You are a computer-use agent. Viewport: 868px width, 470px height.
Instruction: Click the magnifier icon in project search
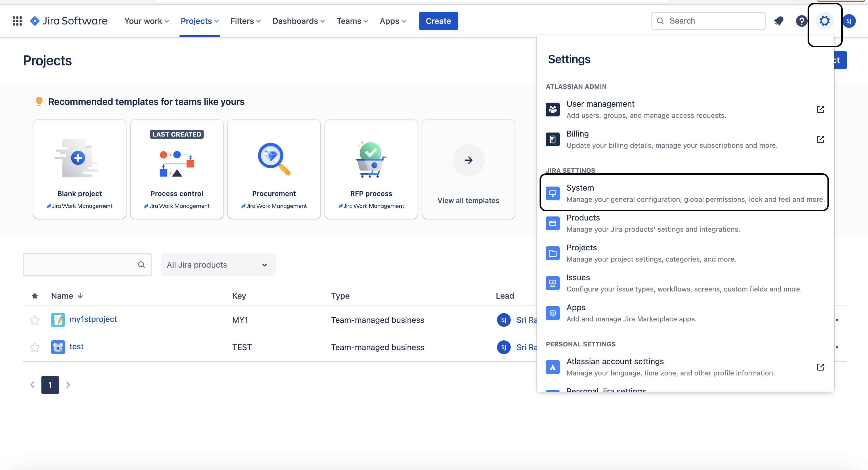coord(142,265)
